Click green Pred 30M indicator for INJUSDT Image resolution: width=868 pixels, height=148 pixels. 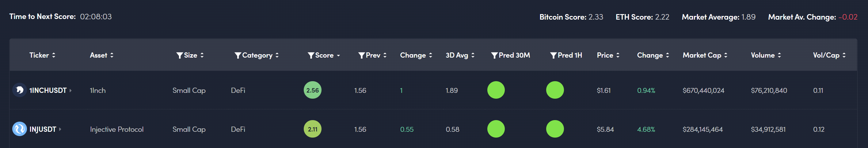point(496,129)
